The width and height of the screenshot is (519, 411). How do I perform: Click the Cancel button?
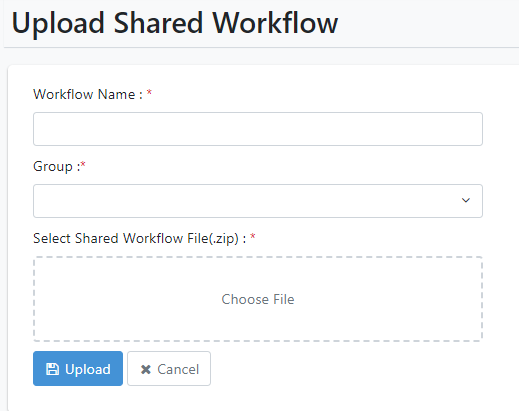[x=169, y=368]
